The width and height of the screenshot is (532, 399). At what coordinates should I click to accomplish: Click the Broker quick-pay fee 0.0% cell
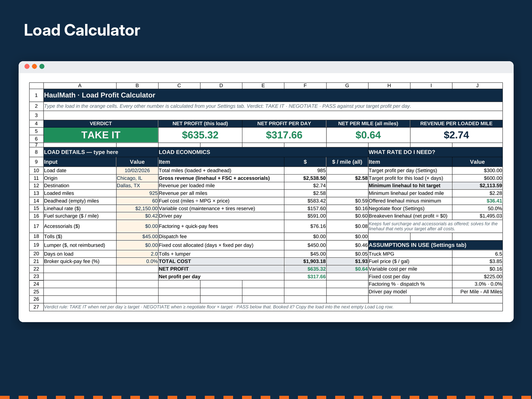(137, 261)
